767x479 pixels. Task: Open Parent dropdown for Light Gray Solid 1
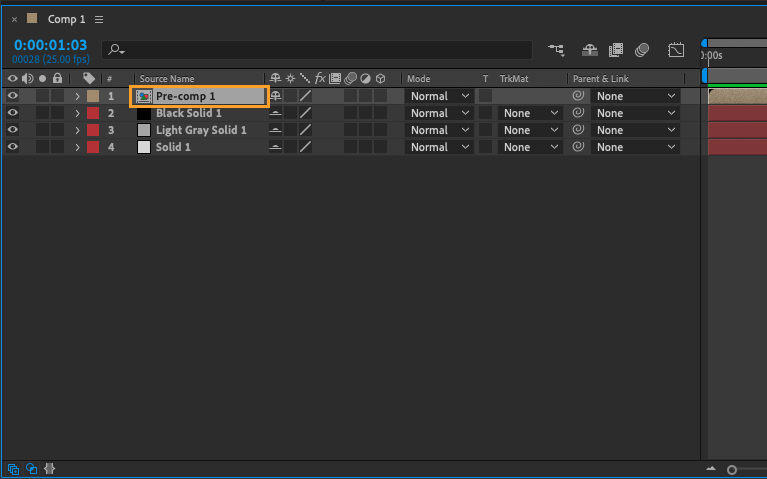(x=635, y=130)
